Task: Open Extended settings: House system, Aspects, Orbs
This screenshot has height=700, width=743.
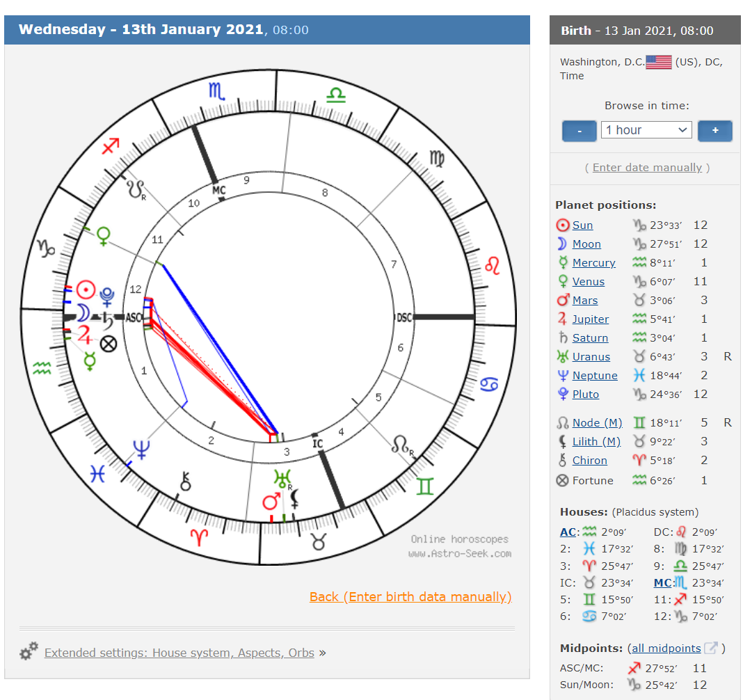Action: pos(179,653)
